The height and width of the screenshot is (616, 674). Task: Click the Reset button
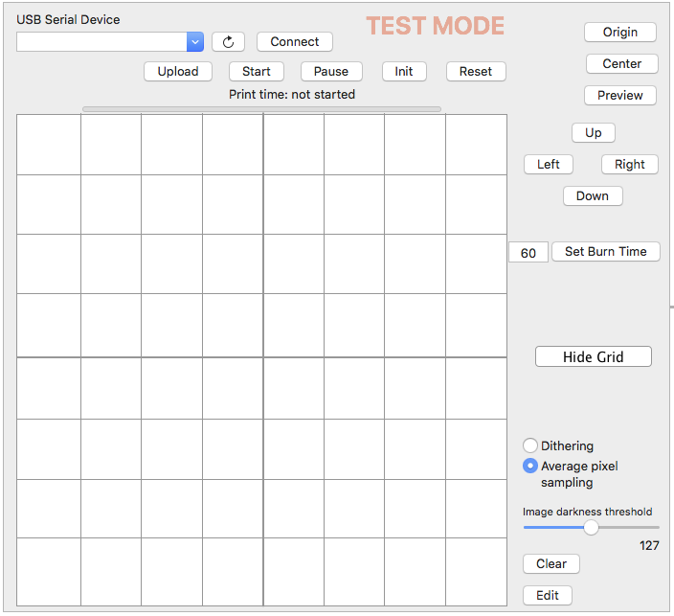[476, 72]
